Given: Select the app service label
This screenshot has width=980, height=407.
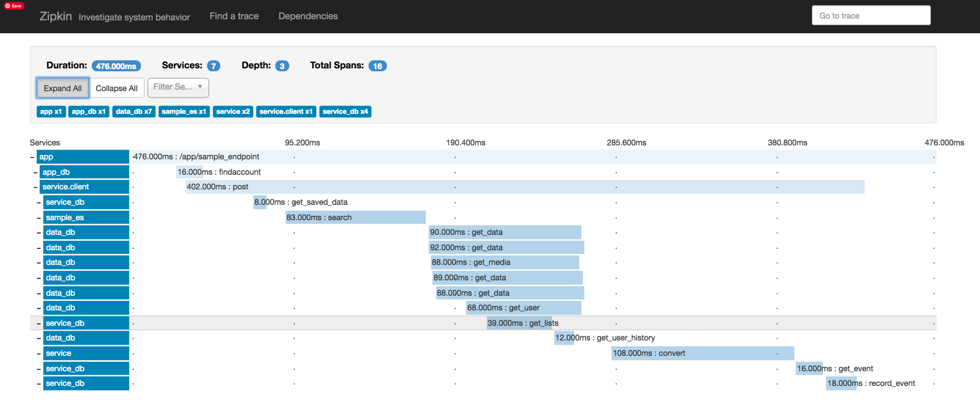Looking at the screenshot, I should click(x=83, y=157).
